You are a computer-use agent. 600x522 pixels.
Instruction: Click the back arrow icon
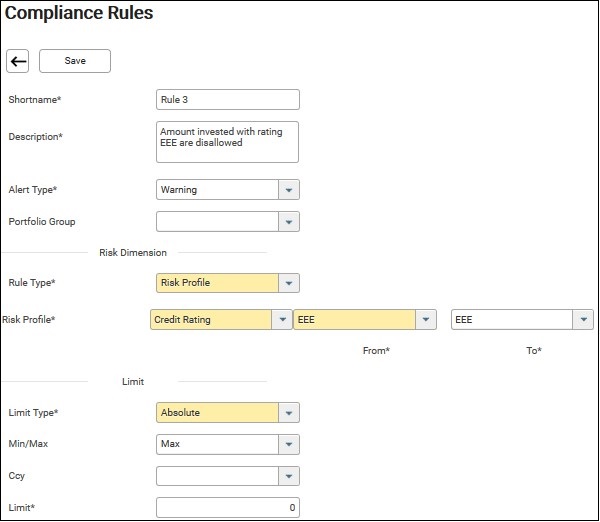pos(18,61)
